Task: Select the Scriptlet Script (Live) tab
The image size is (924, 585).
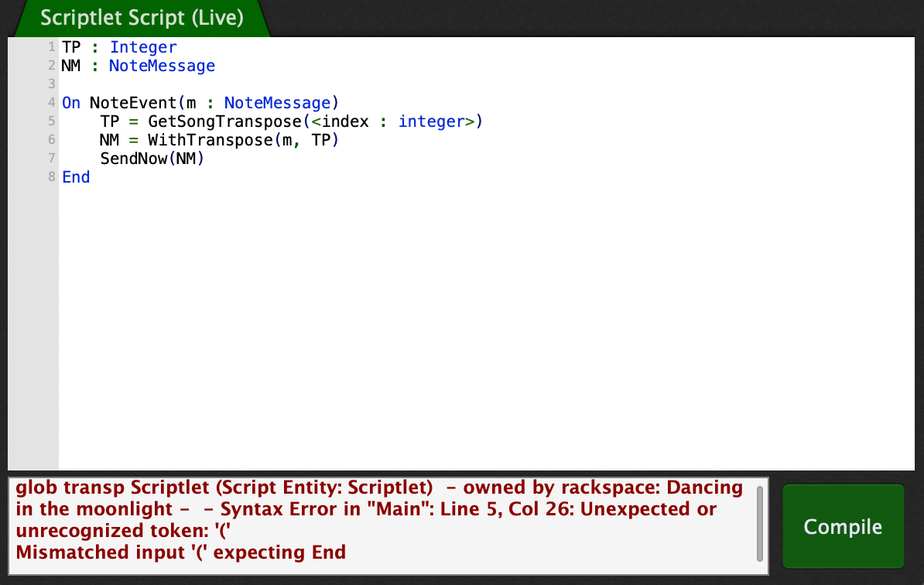Action: 142,18
